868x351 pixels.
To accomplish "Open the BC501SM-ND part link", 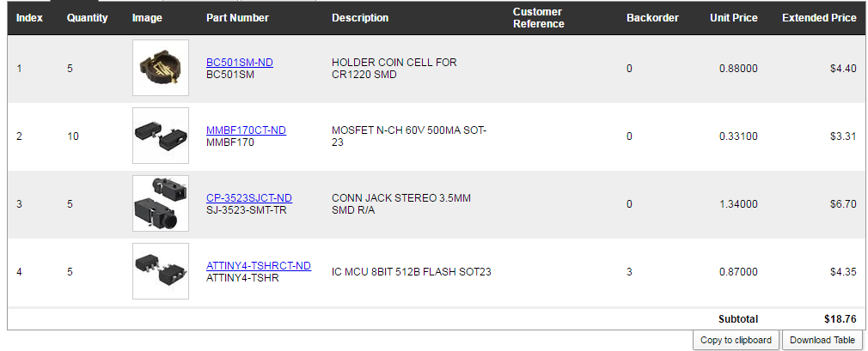I will click(x=240, y=63).
